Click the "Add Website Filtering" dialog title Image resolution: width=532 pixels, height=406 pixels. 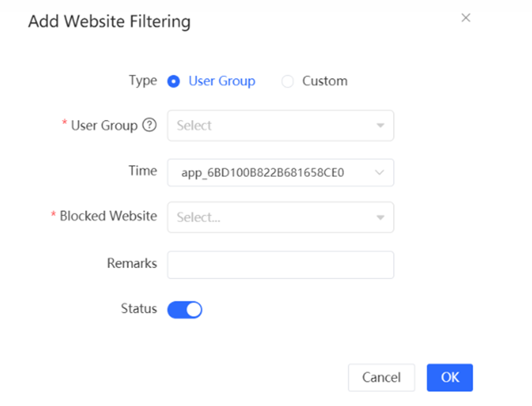[x=109, y=22]
